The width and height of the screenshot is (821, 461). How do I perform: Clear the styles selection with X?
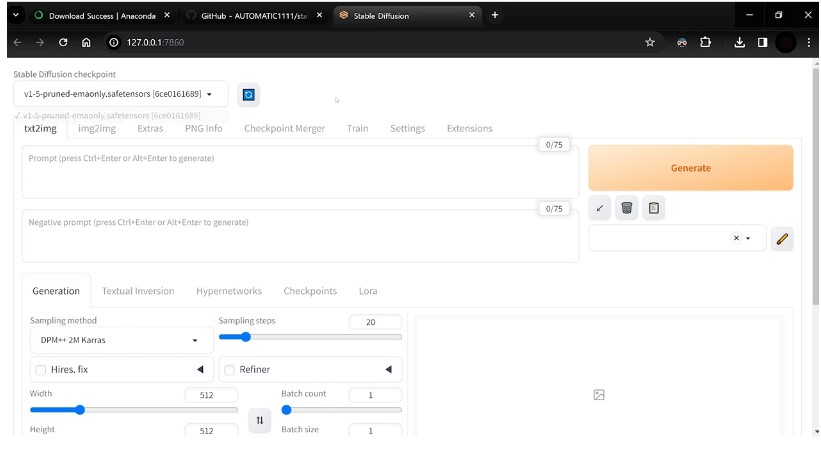point(736,238)
